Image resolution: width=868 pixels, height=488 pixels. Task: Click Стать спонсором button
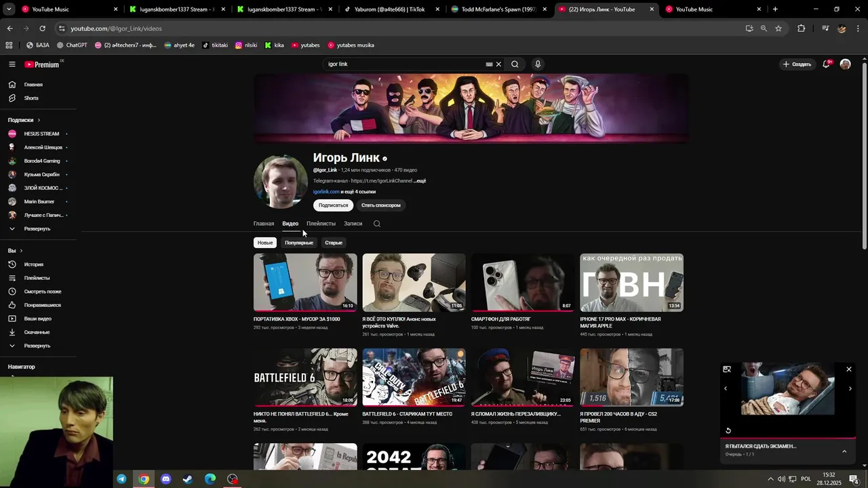coord(381,205)
